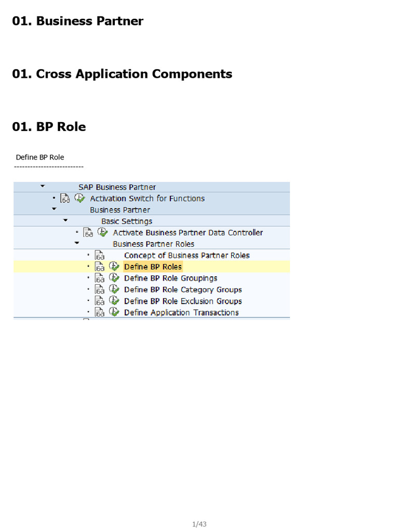This screenshot has width=399, height=532.
Task: Open documentation icon for Define BP Role Groupings
Action: tap(99, 278)
